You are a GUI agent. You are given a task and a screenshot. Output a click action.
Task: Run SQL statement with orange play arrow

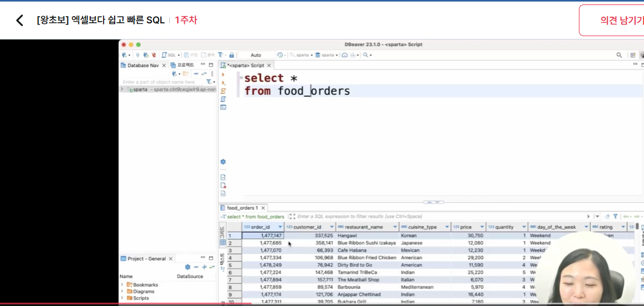[223, 75]
